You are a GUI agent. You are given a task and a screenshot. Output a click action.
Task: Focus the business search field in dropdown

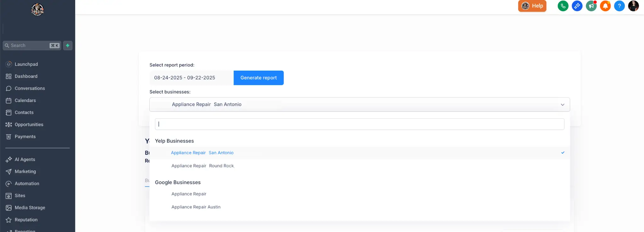point(359,124)
